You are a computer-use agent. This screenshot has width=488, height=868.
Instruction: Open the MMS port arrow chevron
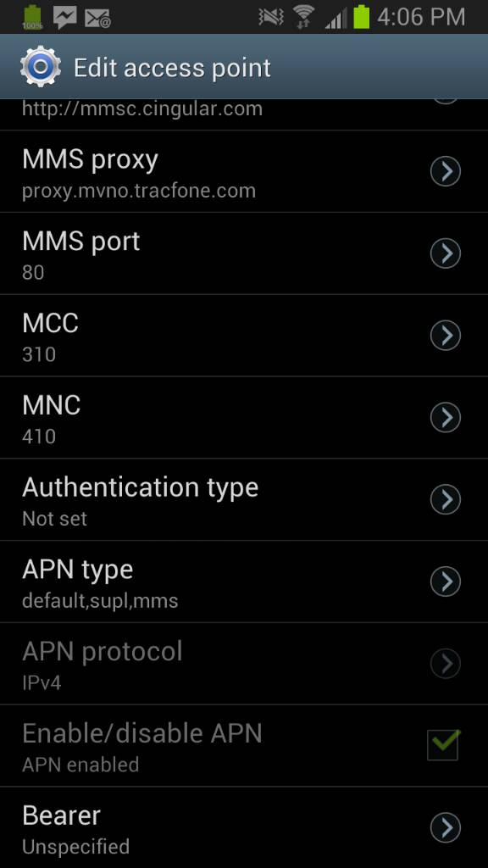coord(446,253)
